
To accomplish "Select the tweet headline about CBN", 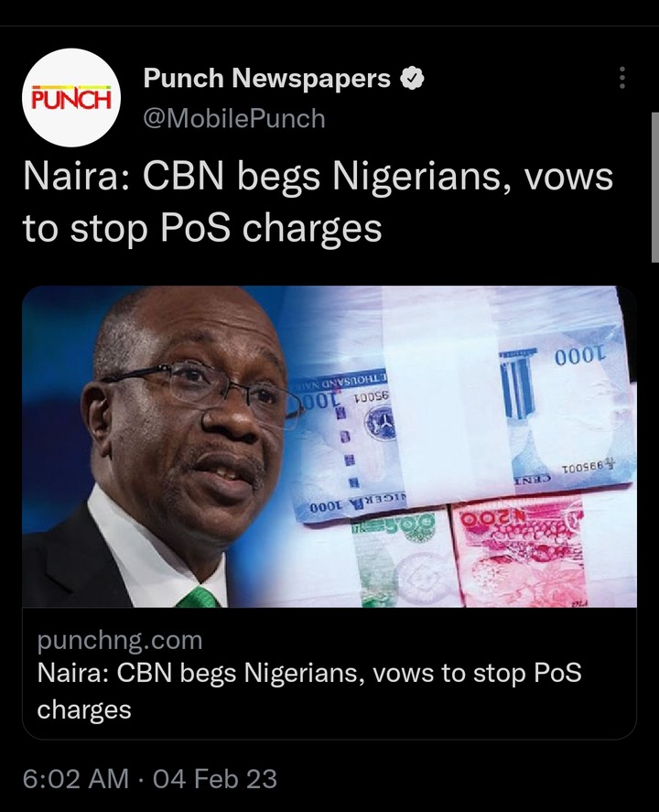I will 318,202.
